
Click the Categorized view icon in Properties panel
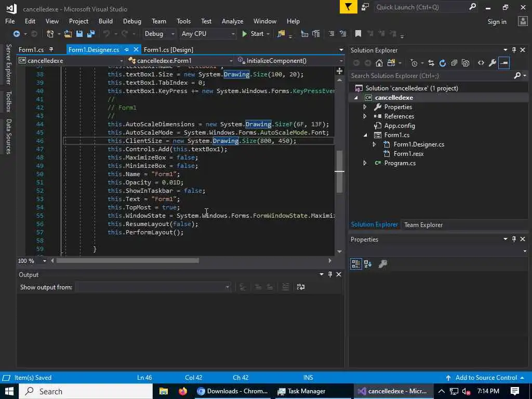pos(356,263)
